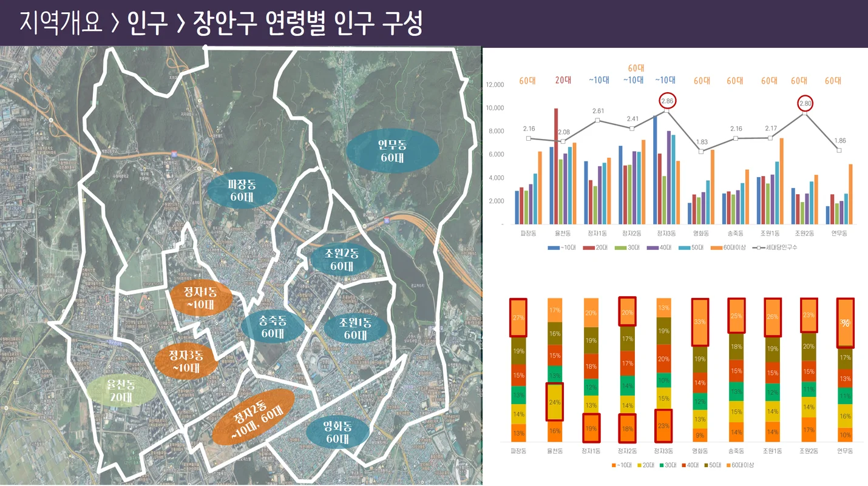
Task: Click the 2.08 line label near 율천동
Action: [563, 132]
